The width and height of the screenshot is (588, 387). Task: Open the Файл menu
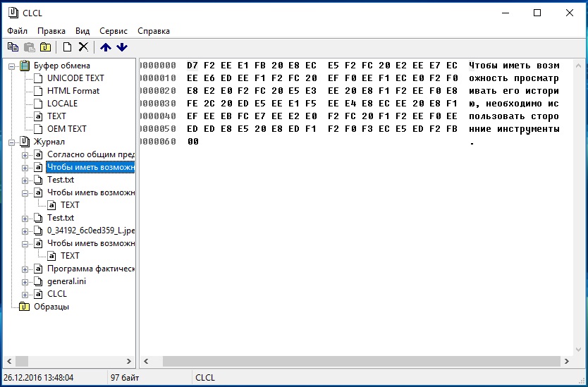(x=18, y=31)
